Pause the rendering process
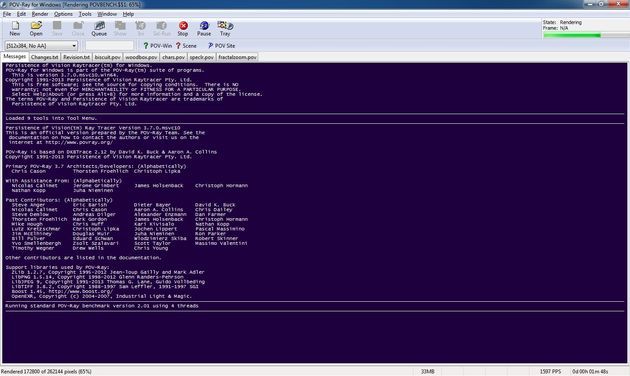 click(204, 29)
